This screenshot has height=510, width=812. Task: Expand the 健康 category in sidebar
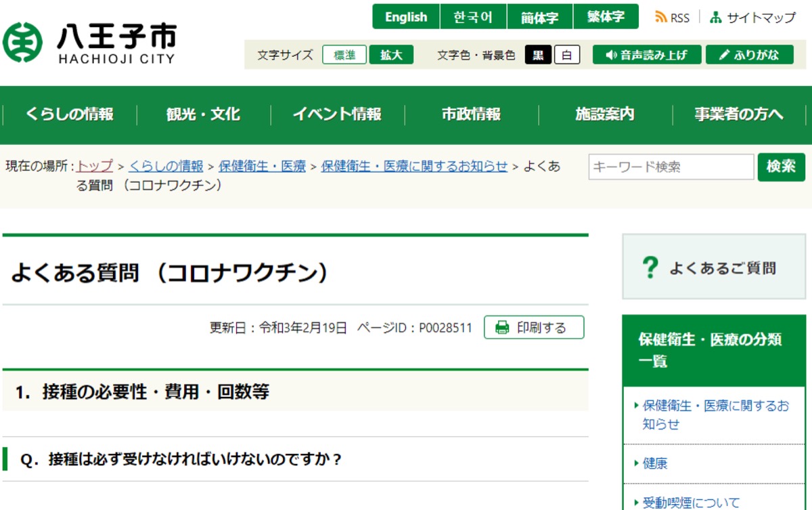tap(654, 464)
